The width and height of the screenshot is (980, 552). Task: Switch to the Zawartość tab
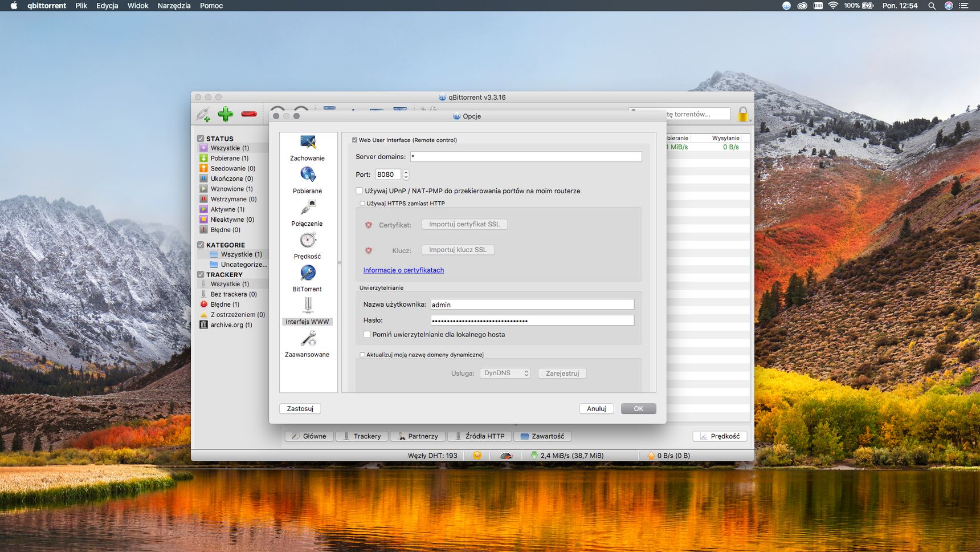pyautogui.click(x=542, y=436)
